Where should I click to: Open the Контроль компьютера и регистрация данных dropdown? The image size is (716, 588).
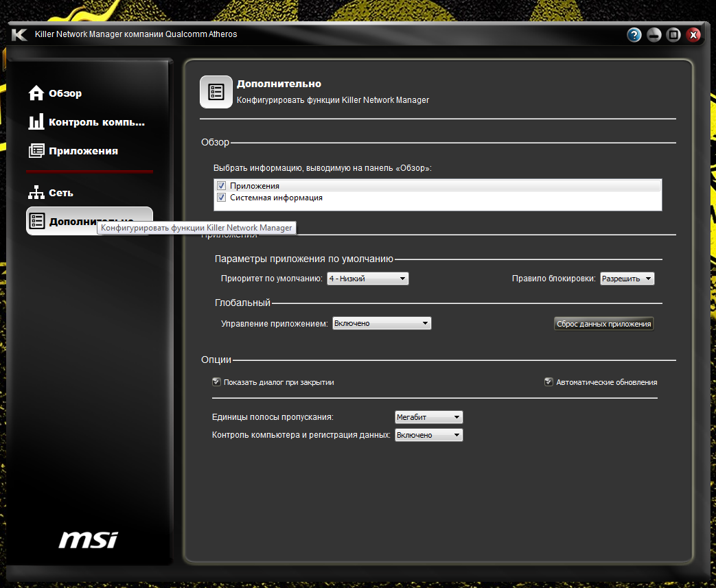[x=428, y=435]
